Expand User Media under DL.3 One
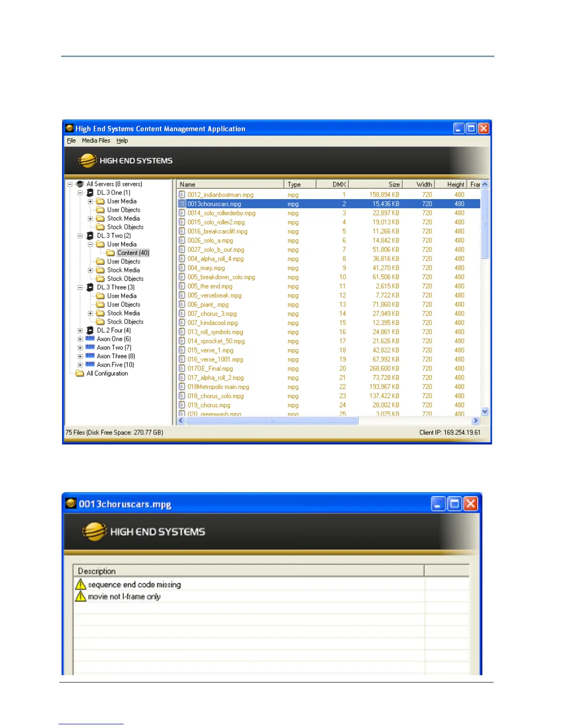 pos(90,201)
